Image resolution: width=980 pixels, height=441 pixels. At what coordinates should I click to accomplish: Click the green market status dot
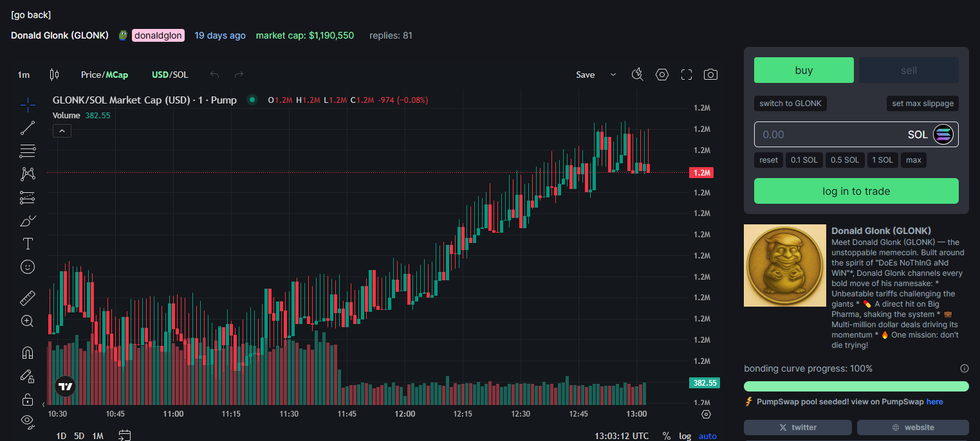tap(252, 100)
